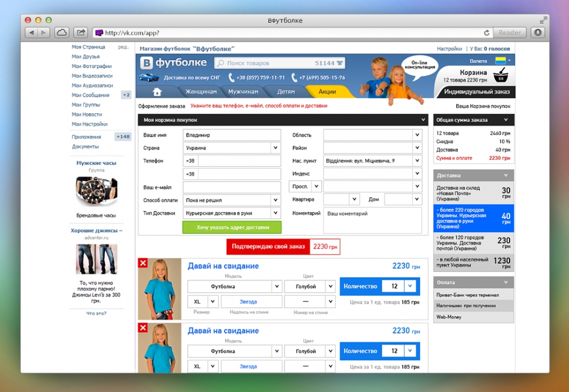Choose Наличными при получении payment

pyautogui.click(x=473, y=306)
